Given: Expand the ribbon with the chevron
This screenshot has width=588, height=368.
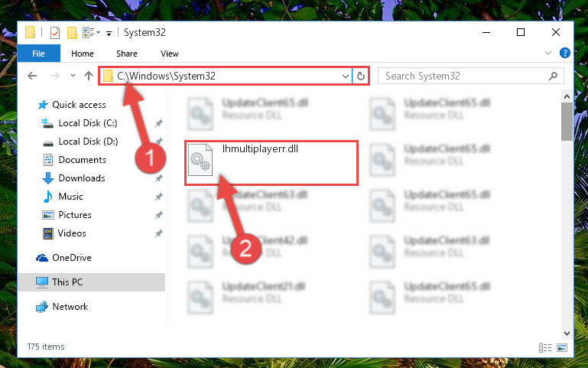Looking at the screenshot, I should point(548,53).
